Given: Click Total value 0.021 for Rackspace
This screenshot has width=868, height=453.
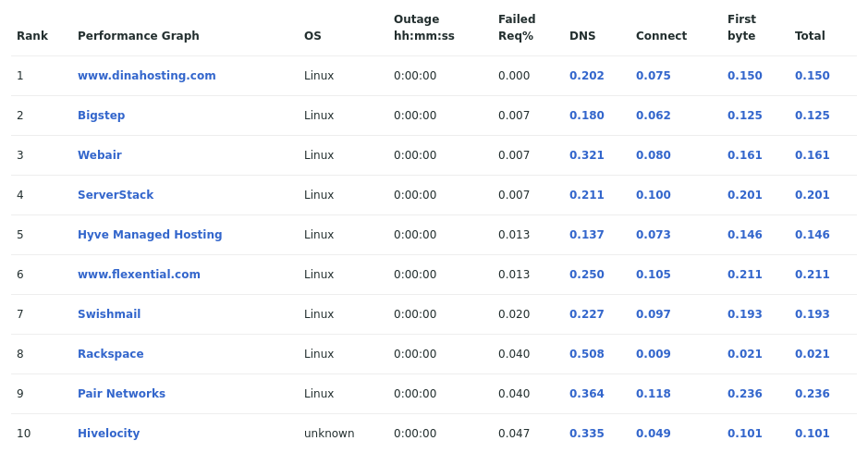Looking at the screenshot, I should pos(813,354).
